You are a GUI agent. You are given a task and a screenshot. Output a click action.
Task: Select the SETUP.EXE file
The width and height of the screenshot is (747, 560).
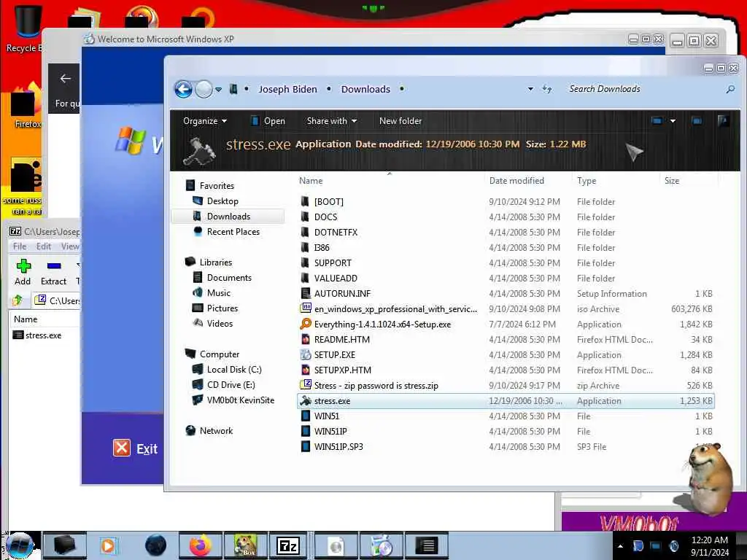pyautogui.click(x=334, y=355)
